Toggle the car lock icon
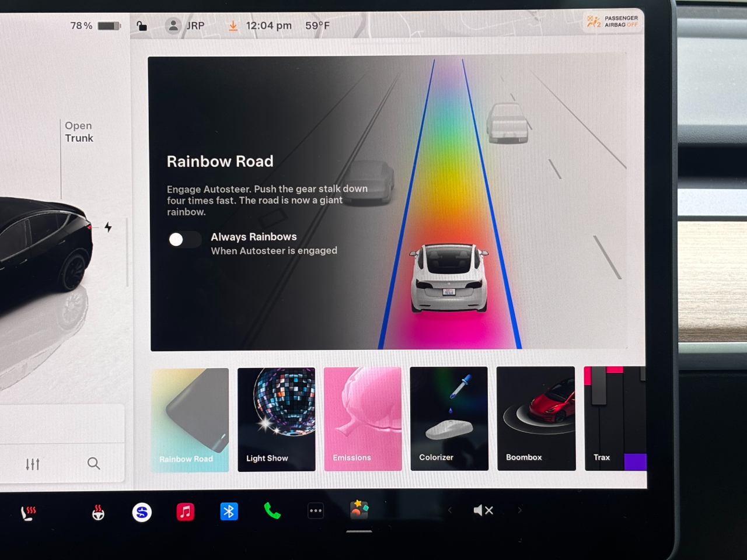Screen dimensions: 747x560 pos(142,26)
